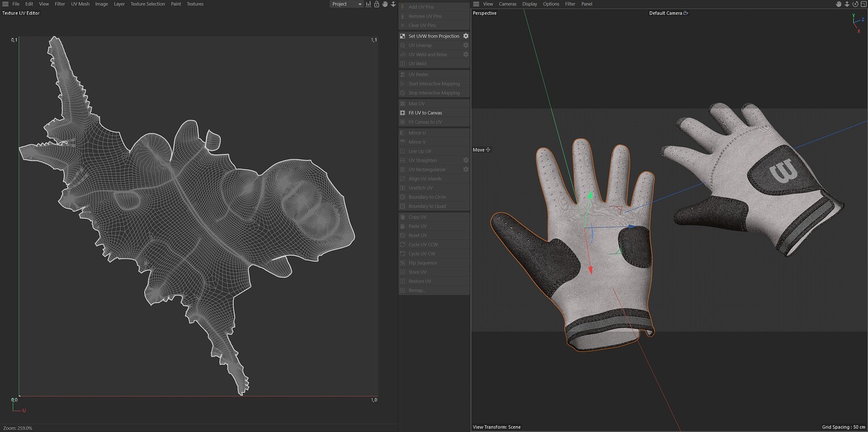This screenshot has height=432, width=868.
Task: Open the Image menu
Action: (101, 4)
